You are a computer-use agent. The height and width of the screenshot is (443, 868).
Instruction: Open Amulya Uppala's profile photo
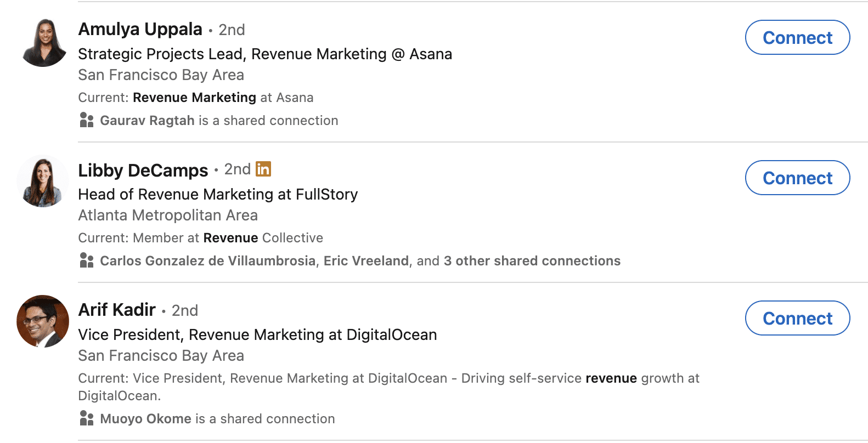click(43, 42)
